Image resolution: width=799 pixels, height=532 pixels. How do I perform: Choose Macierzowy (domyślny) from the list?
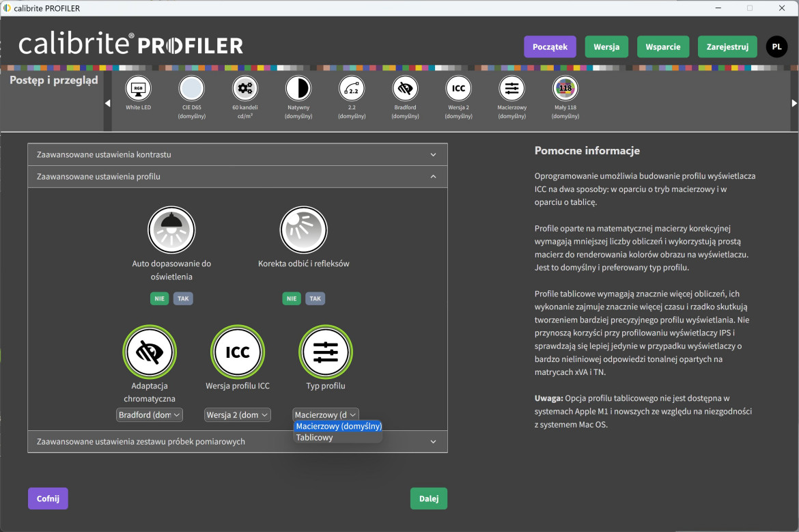(x=338, y=426)
